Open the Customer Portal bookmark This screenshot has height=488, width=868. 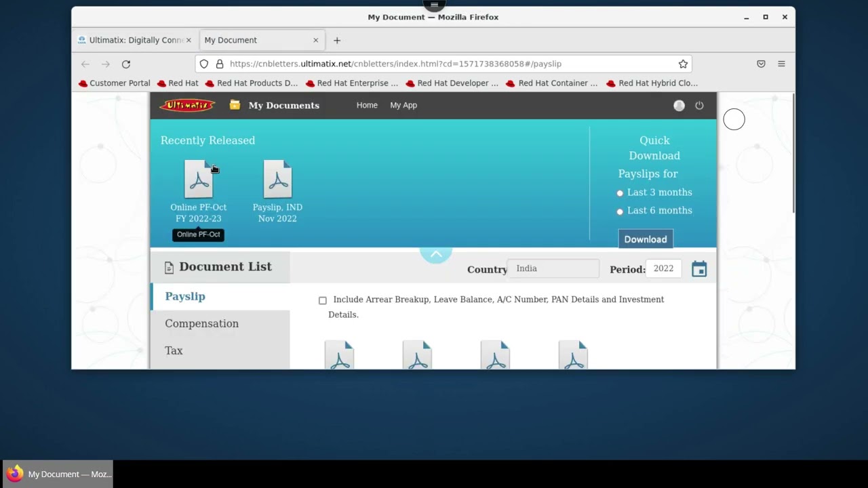pos(114,83)
